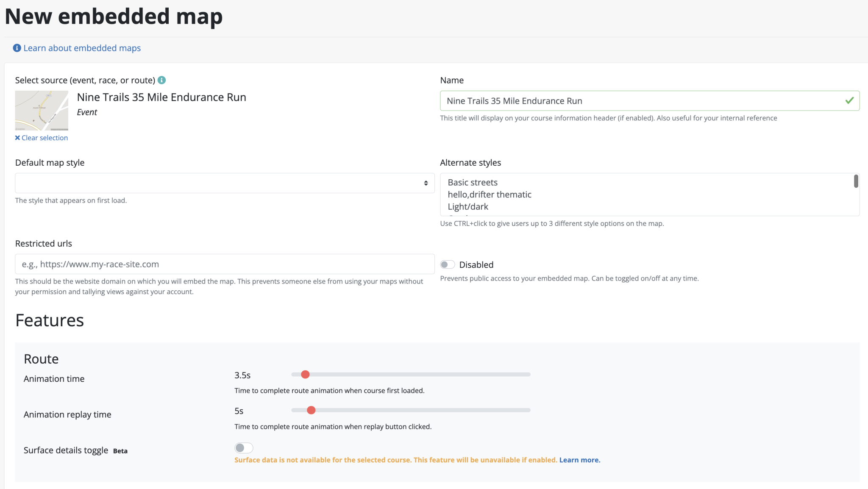
Task: Click the Animation time slider handle
Action: [x=305, y=375]
